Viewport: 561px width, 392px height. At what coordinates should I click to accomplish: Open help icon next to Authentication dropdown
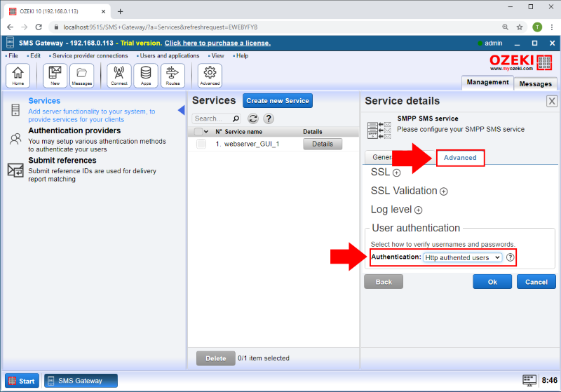511,257
